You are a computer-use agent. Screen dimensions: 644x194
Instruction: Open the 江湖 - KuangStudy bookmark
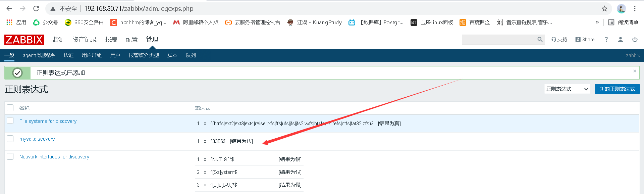coord(314,22)
